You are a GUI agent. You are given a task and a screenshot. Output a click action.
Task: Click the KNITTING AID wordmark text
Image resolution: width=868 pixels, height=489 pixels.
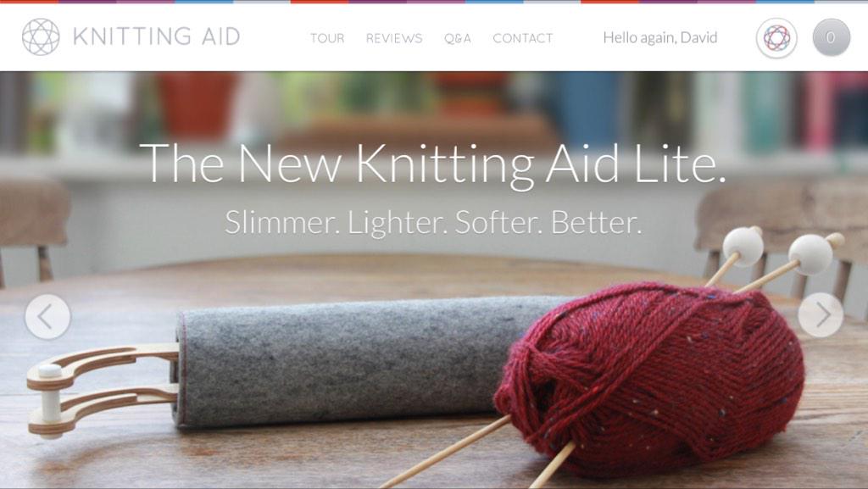157,36
